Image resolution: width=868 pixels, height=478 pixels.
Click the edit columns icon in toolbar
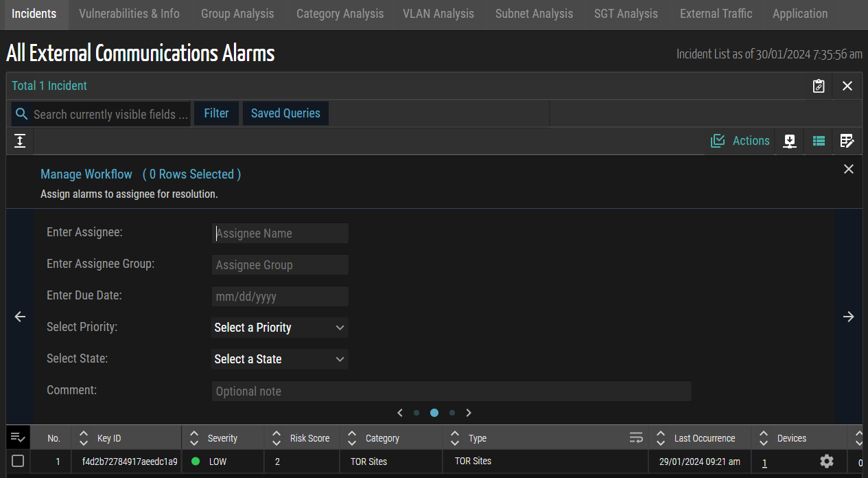(x=847, y=141)
